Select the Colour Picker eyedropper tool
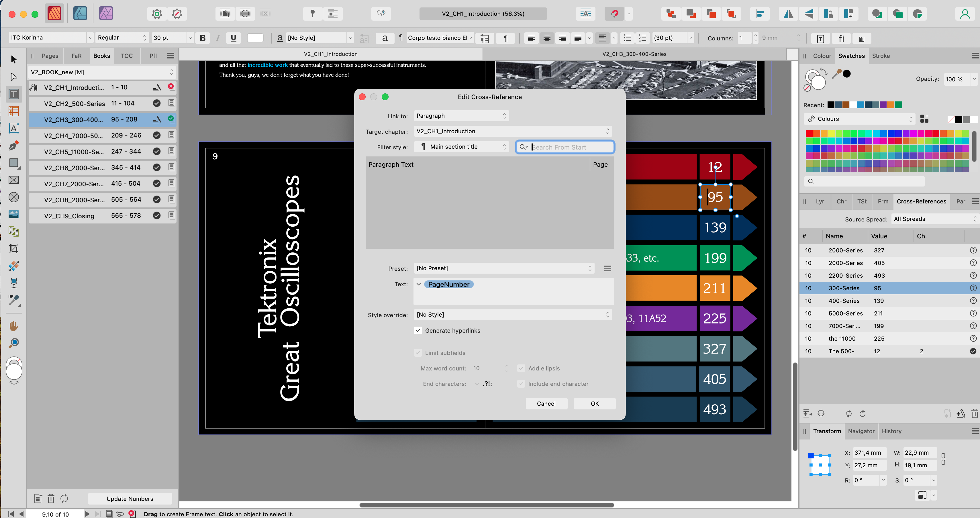980x518 pixels. [14, 301]
